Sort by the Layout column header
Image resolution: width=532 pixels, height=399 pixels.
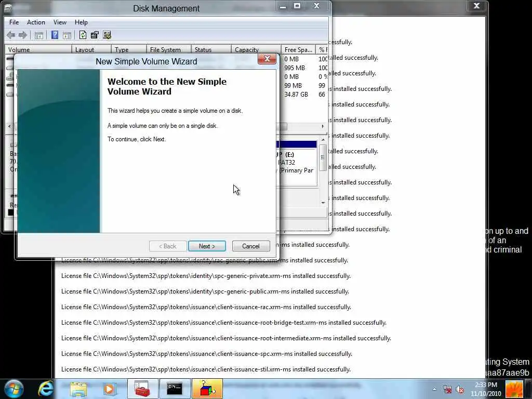(x=91, y=49)
